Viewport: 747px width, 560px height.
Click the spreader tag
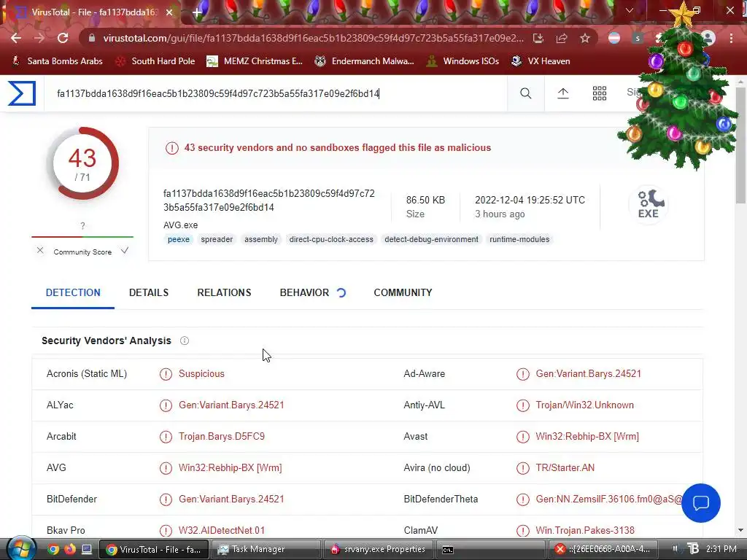pyautogui.click(x=217, y=239)
